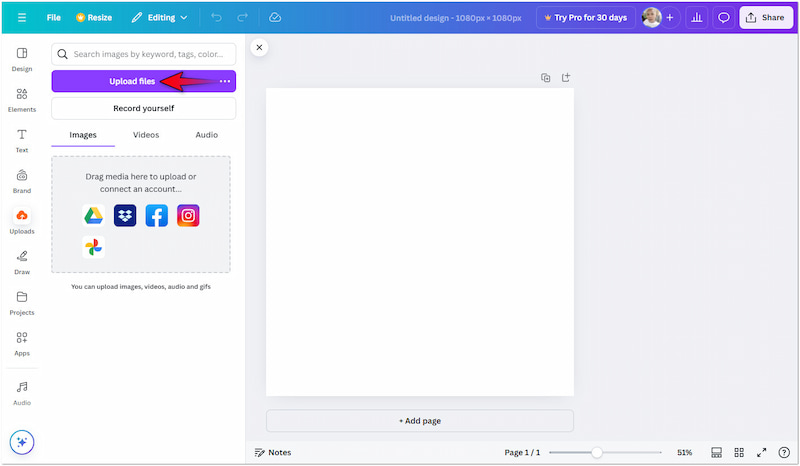This screenshot has width=800, height=466.
Task: Open Canva AI assistant sparkle button
Action: pyautogui.click(x=22, y=441)
